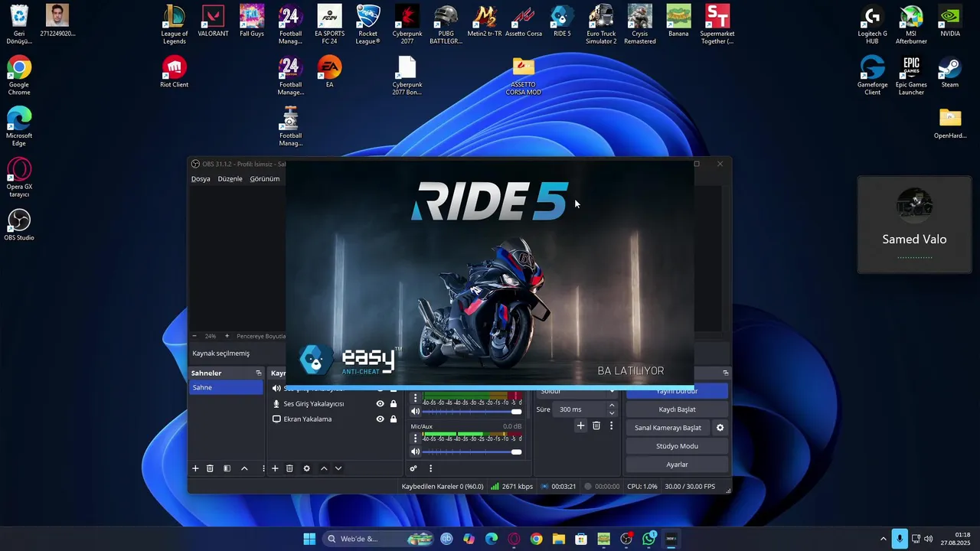The width and height of the screenshot is (980, 551).
Task: Undock the controls panel above Yayını Durdur
Action: click(x=725, y=373)
